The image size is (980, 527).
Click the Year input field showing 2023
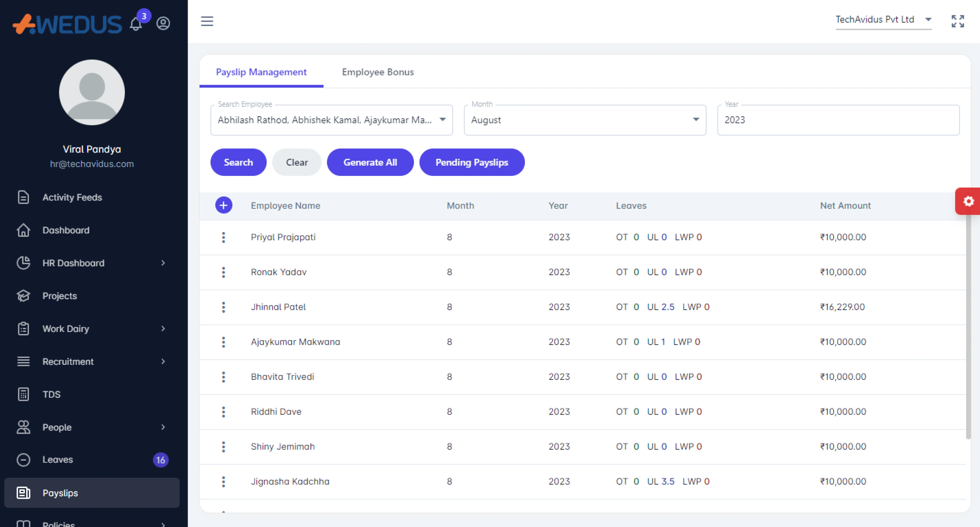click(838, 120)
